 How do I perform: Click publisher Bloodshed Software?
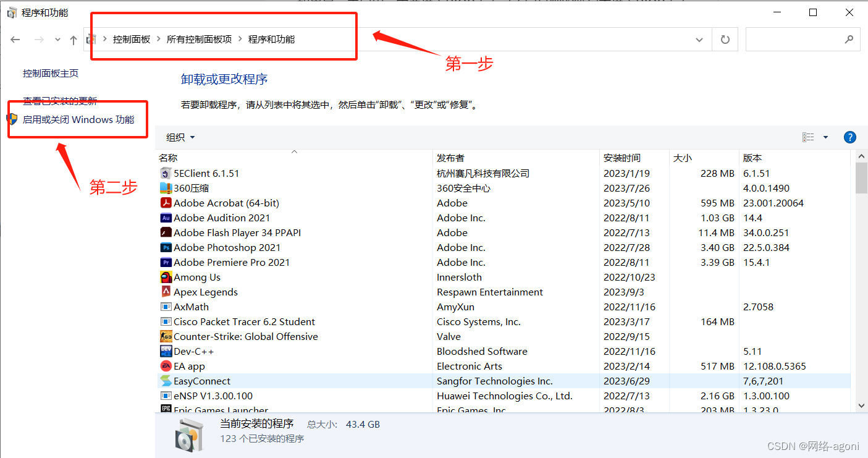tap(482, 351)
